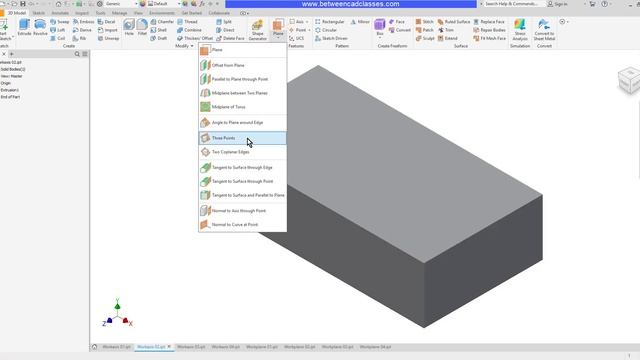
Task: Click the Coil tool
Action: (58, 38)
